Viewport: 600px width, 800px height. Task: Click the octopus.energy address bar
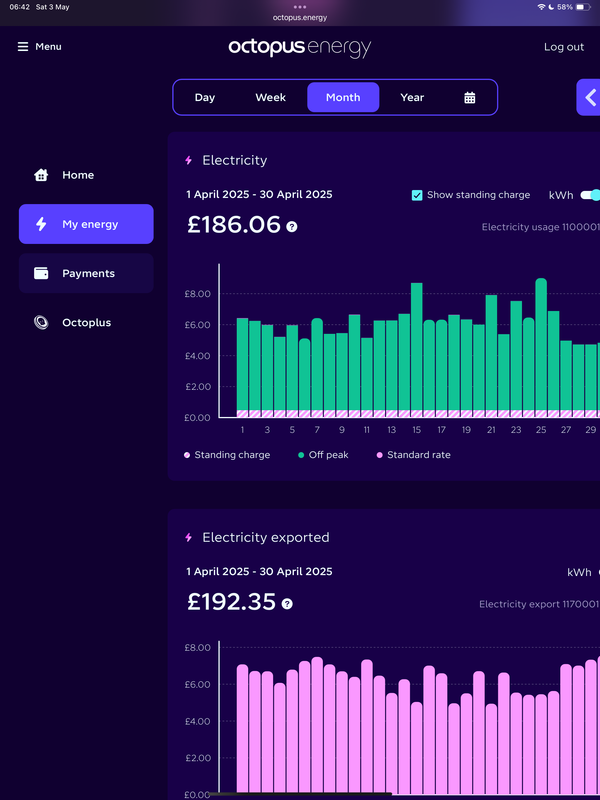pos(299,18)
